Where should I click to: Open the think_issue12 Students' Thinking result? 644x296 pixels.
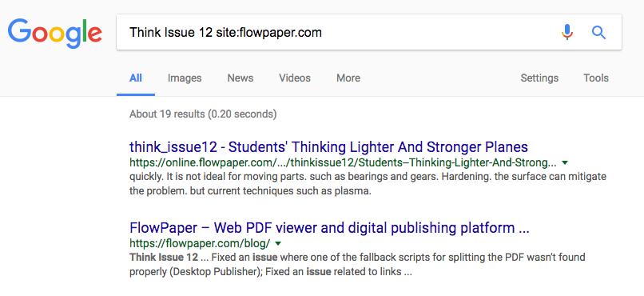pos(328,146)
